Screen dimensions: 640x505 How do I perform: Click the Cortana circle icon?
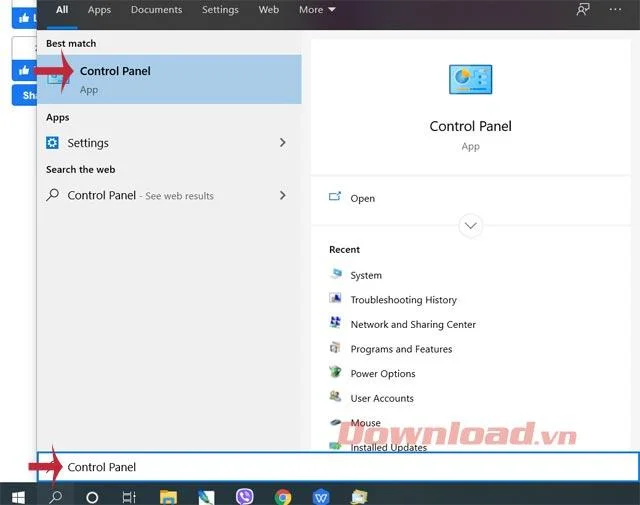[92, 497]
